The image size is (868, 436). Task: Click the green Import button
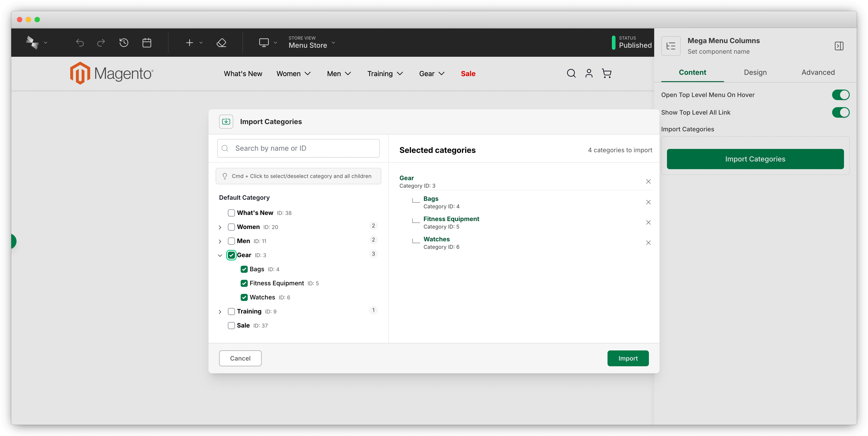pyautogui.click(x=628, y=358)
